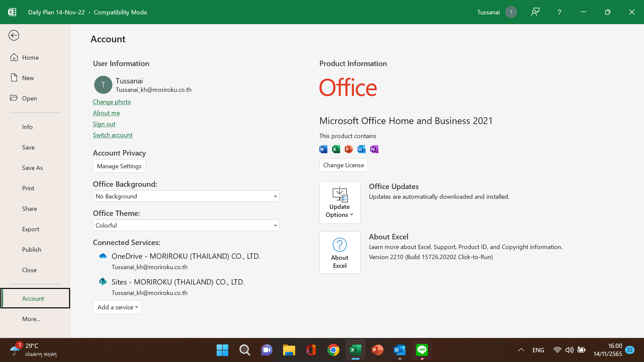
Task: Click the Tussanai avatar in title bar
Action: click(511, 12)
